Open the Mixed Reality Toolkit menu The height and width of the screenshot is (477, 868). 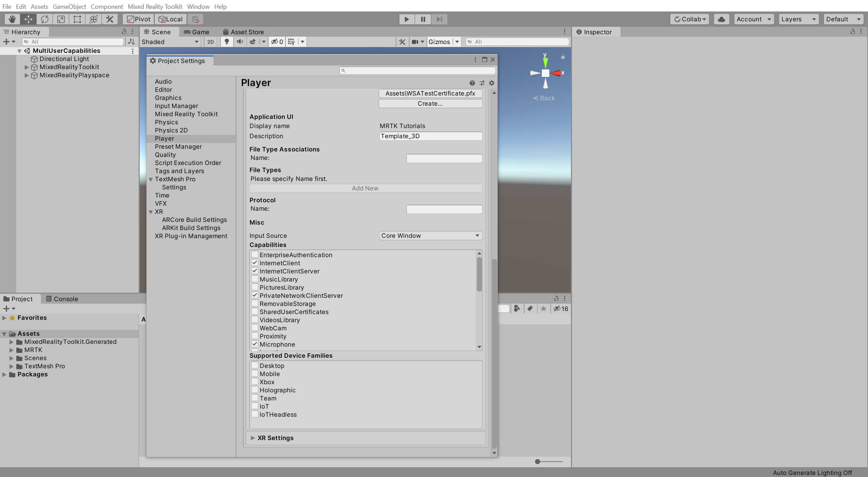point(155,6)
